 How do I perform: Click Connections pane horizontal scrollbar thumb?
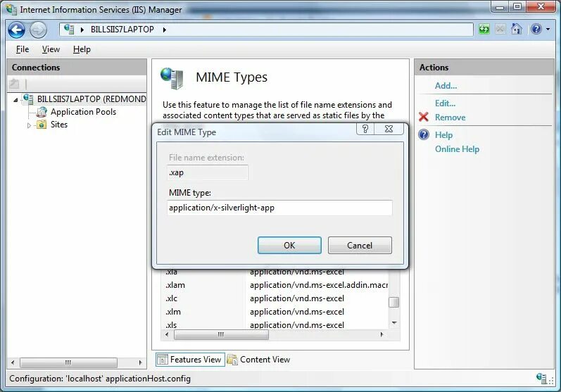point(69,362)
